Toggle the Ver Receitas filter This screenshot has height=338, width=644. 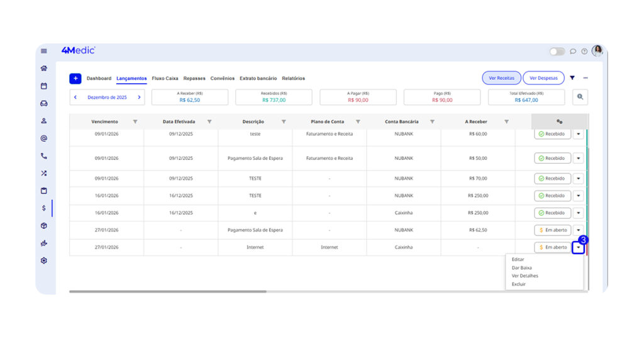click(x=501, y=78)
